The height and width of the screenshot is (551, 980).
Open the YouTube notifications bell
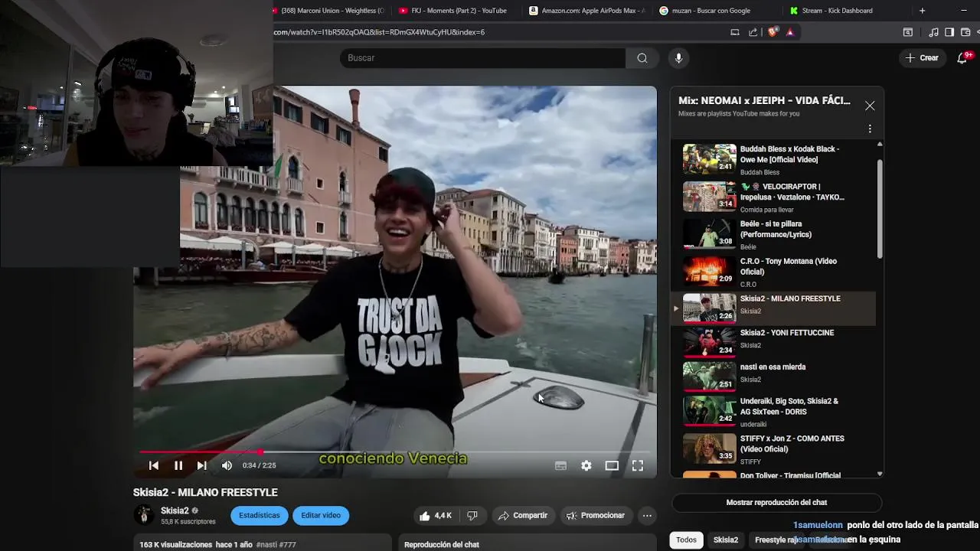pyautogui.click(x=963, y=58)
